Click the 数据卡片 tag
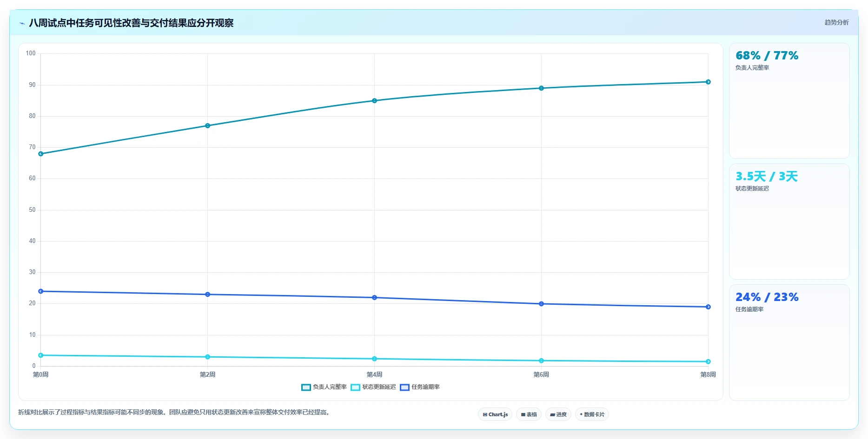The height and width of the screenshot is (439, 868). [592, 414]
